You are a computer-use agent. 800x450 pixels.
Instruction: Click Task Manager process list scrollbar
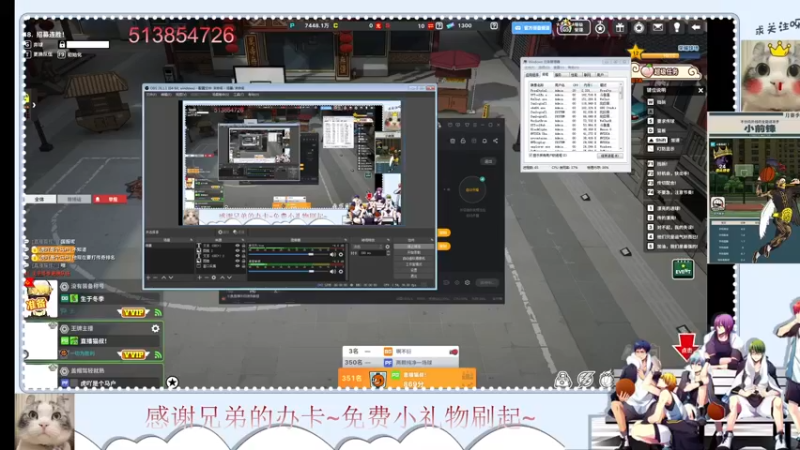[621, 116]
